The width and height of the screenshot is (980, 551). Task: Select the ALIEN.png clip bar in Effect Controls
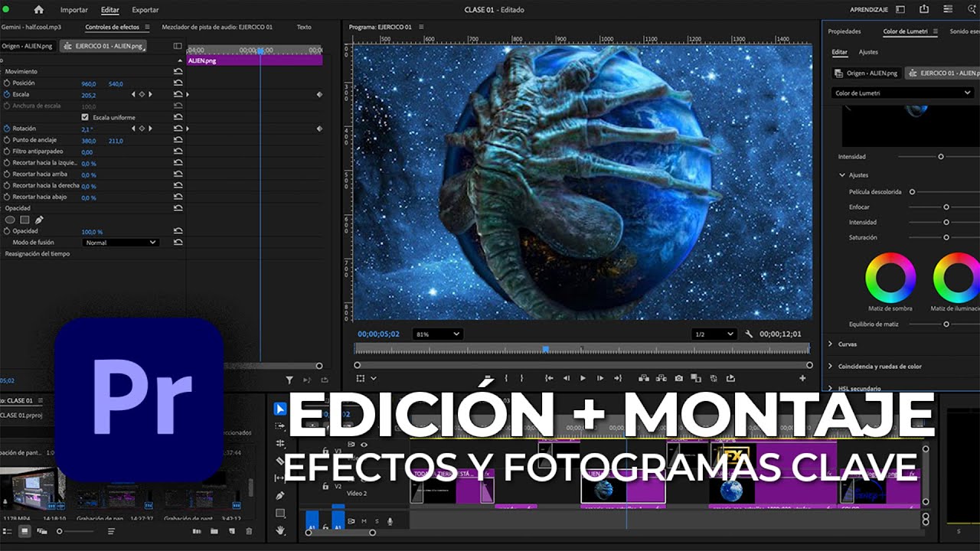coord(254,60)
